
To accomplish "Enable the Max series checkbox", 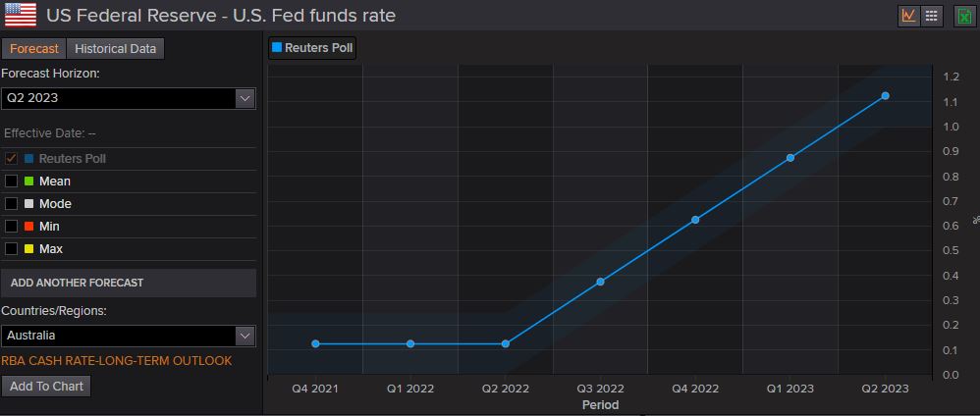I will (x=11, y=248).
